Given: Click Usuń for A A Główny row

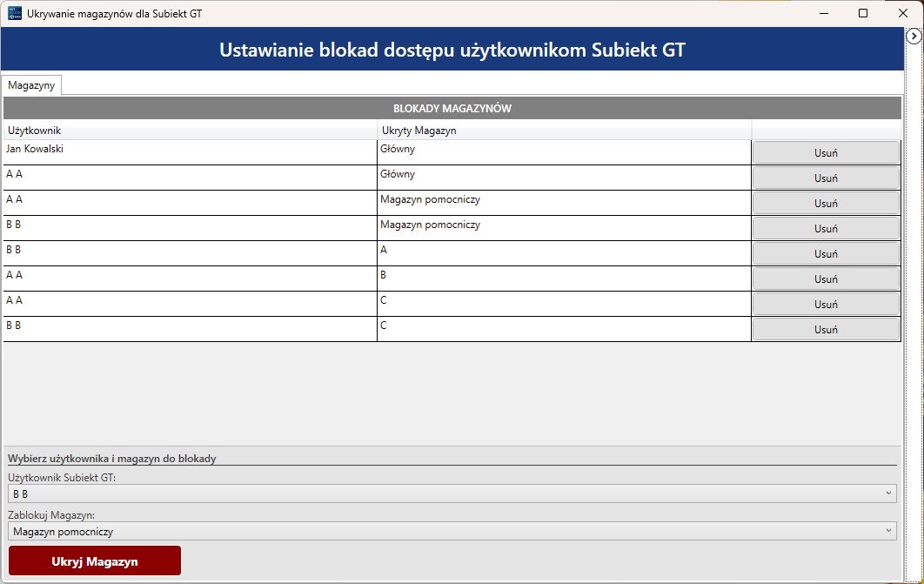Looking at the screenshot, I should click(825, 178).
